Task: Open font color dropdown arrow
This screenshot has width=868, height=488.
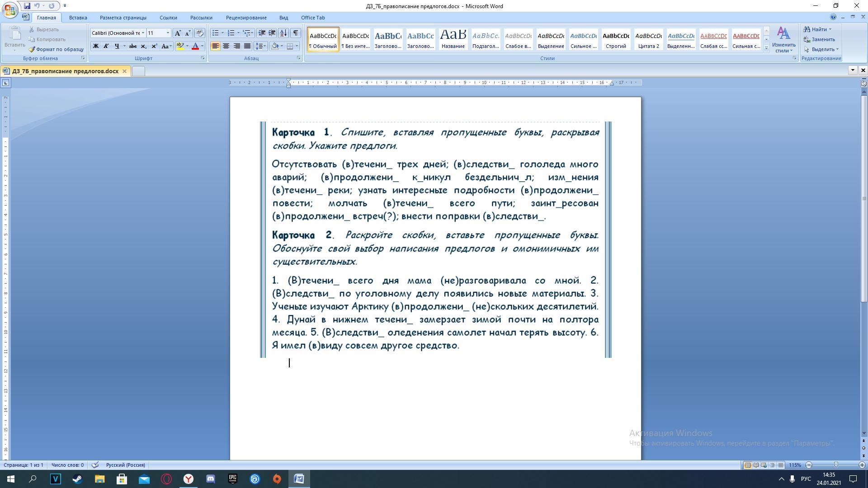Action: tap(202, 46)
